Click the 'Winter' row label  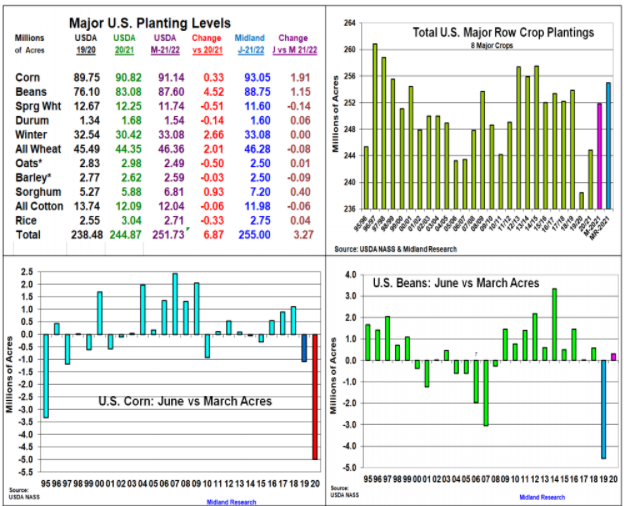[x=31, y=135]
